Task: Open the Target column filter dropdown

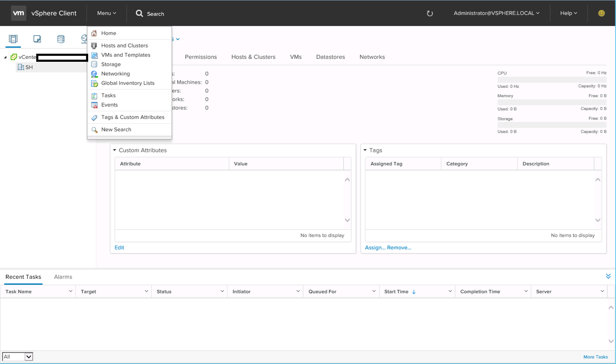Action: pyautogui.click(x=146, y=292)
